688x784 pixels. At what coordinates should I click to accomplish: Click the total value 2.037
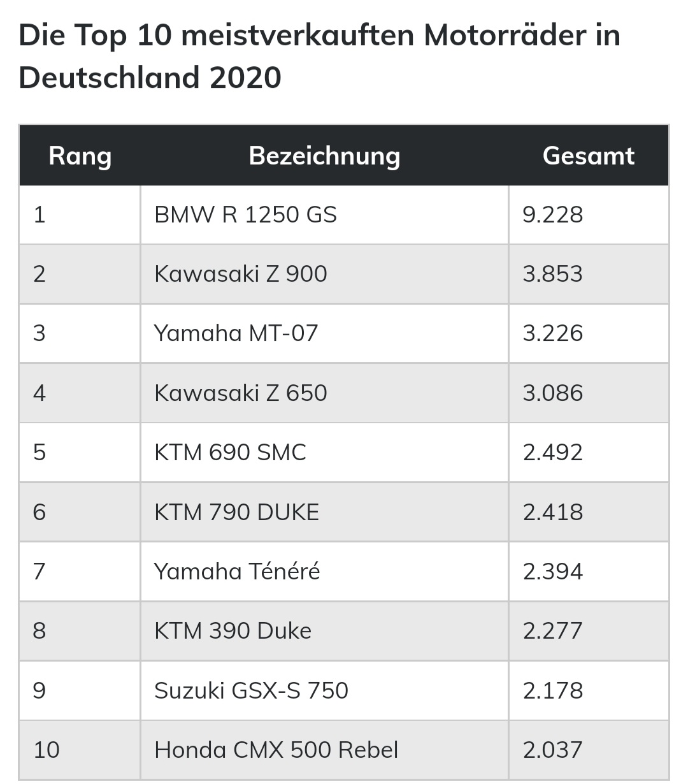click(x=552, y=750)
